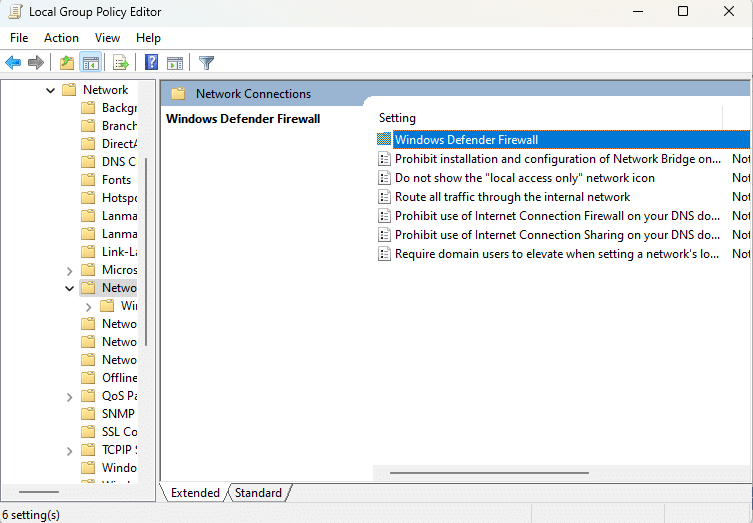The image size is (753, 523).
Task: Open Help via blue question mark icon
Action: tap(151, 63)
